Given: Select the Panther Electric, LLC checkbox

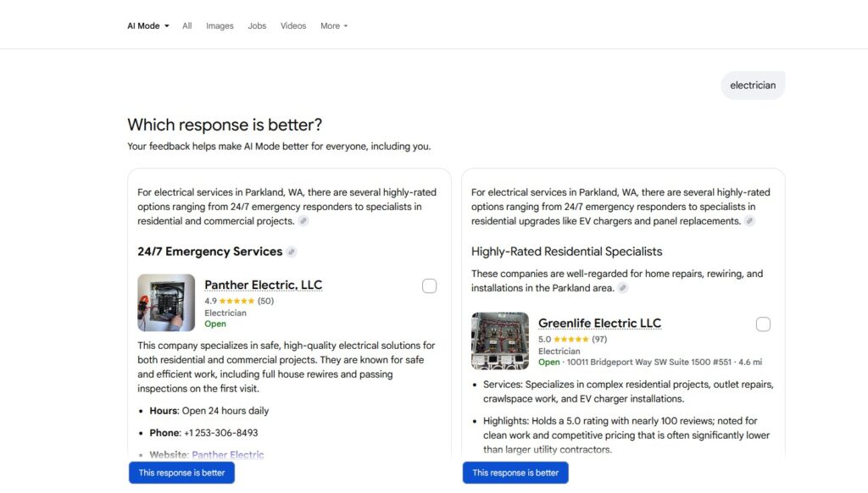Looking at the screenshot, I should pos(430,286).
